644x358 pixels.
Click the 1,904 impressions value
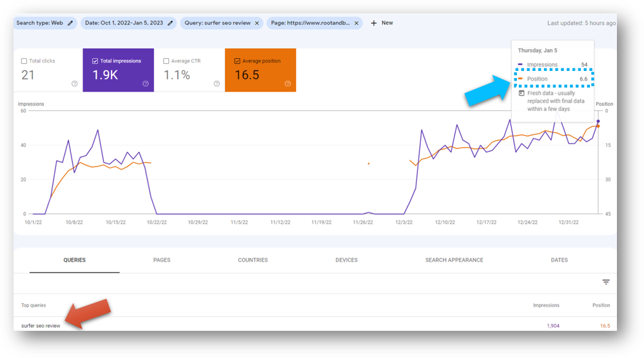coord(553,326)
